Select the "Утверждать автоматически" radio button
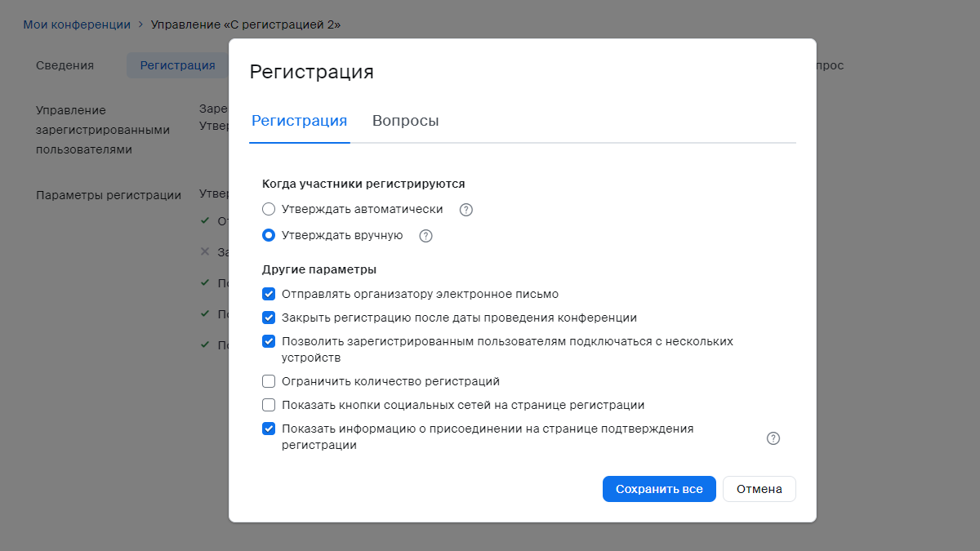Screen dimensions: 980x551 point(269,209)
